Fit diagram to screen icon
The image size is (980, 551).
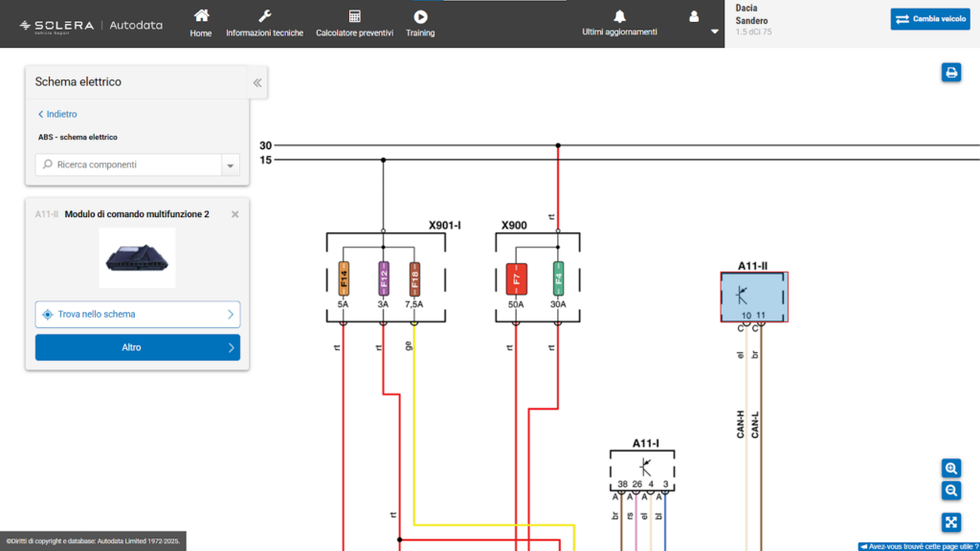click(x=951, y=522)
